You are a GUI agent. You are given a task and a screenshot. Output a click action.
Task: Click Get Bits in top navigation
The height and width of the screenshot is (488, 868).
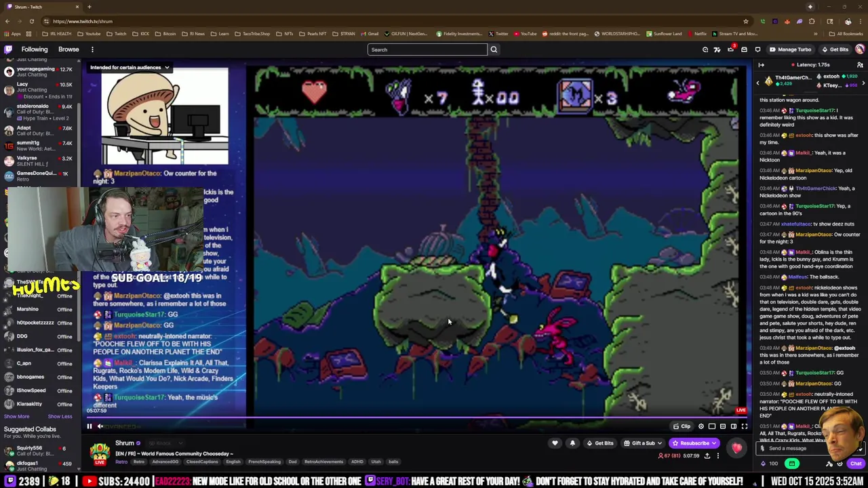point(835,49)
